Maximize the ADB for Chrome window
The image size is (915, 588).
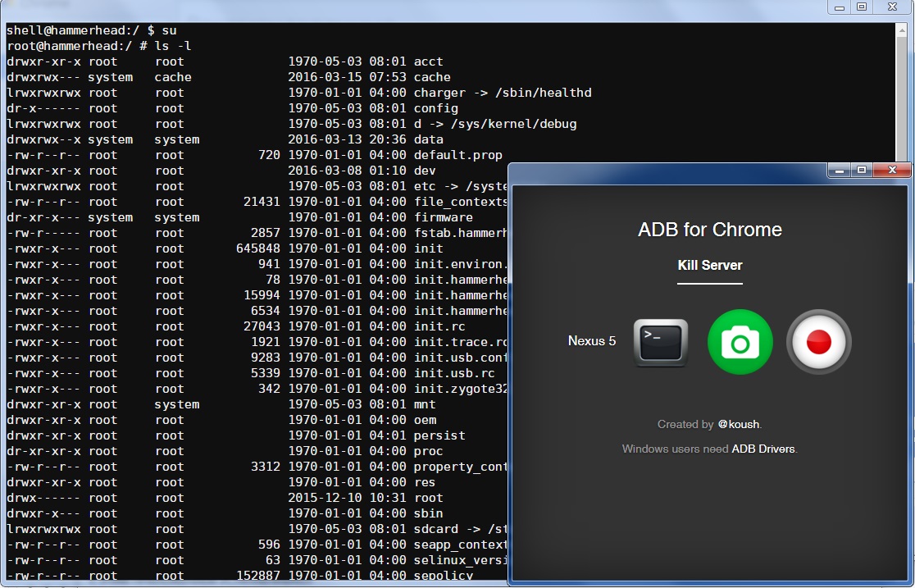click(x=861, y=170)
